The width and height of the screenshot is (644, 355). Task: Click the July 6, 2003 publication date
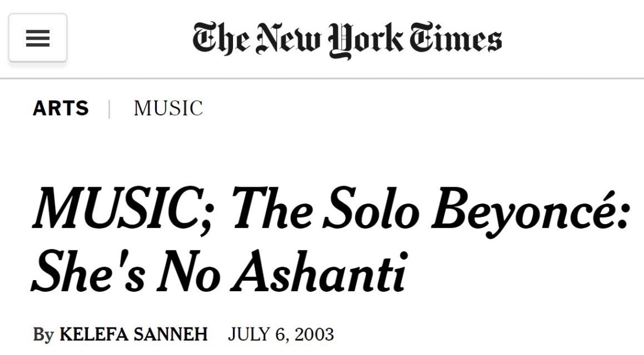pyautogui.click(x=280, y=335)
